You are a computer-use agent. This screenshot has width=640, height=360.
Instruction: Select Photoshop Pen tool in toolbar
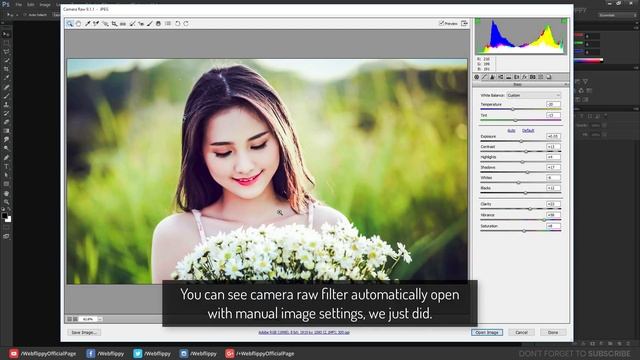[6, 158]
